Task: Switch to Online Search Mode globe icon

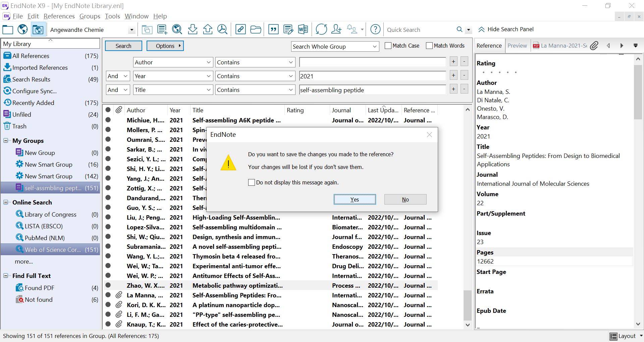Action: click(x=22, y=30)
